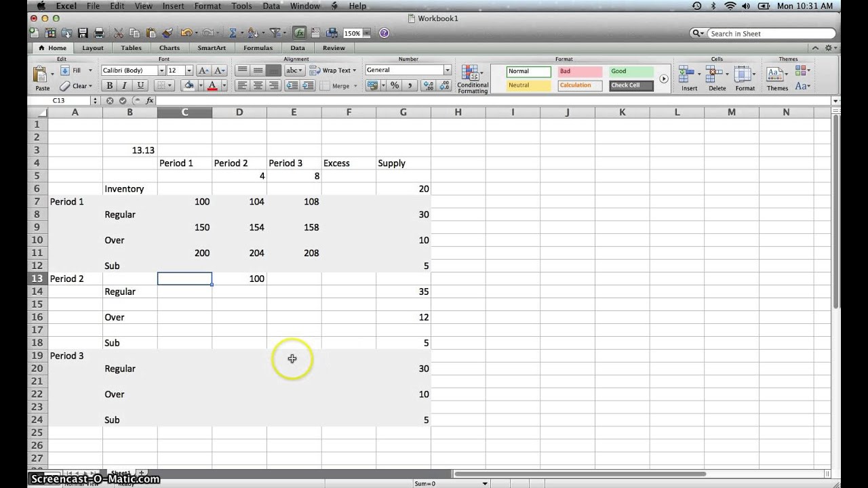This screenshot has width=868, height=488.
Task: Toggle the Formula Builder fx toolbar icon
Action: point(300,33)
